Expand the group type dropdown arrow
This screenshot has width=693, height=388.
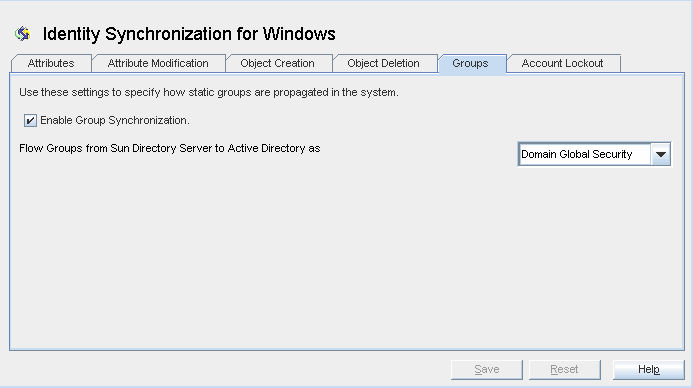click(661, 154)
